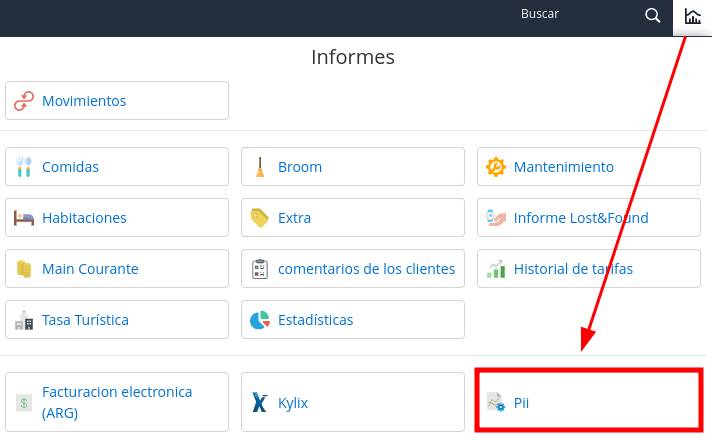Click the magnifying glass search icon
This screenshot has width=712, height=440.
pyautogui.click(x=653, y=15)
